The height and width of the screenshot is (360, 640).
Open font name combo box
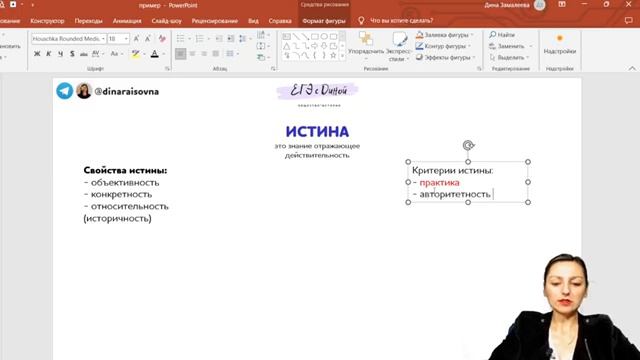click(69, 39)
